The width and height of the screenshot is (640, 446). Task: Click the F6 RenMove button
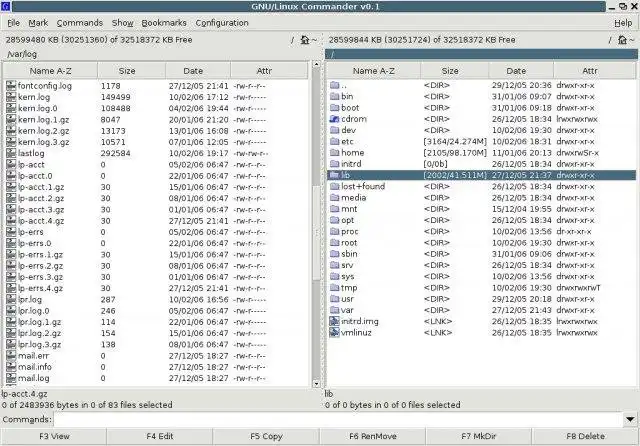coord(373,436)
